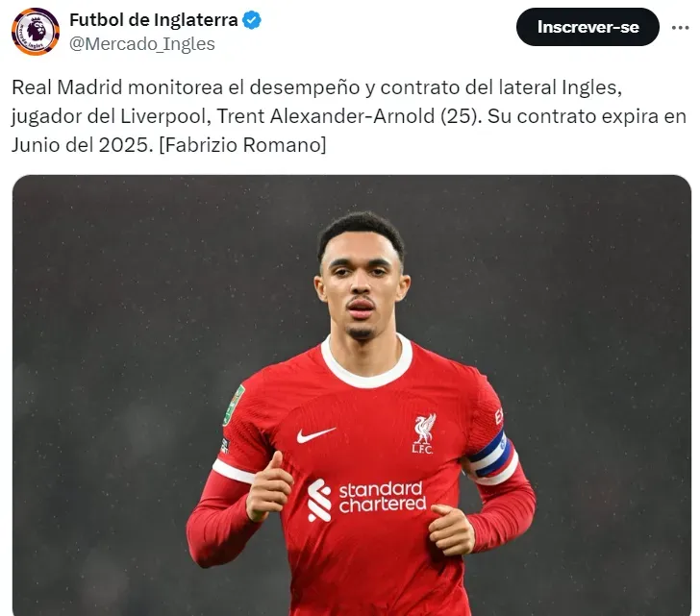Open the Futbol de Inglaterra display name

[x=154, y=20]
